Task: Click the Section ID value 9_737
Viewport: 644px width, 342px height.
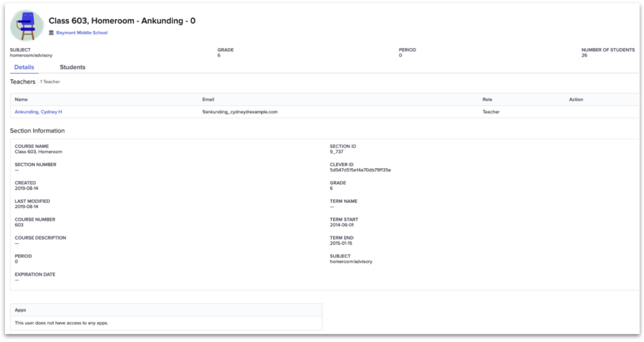Action: 337,151
